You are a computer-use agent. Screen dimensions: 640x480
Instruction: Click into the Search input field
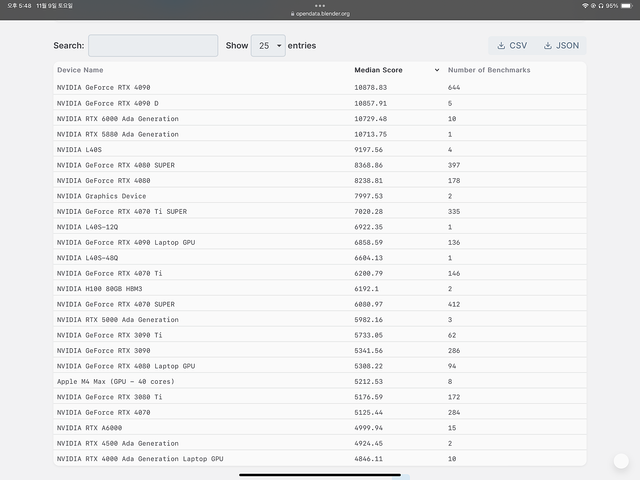(x=153, y=45)
